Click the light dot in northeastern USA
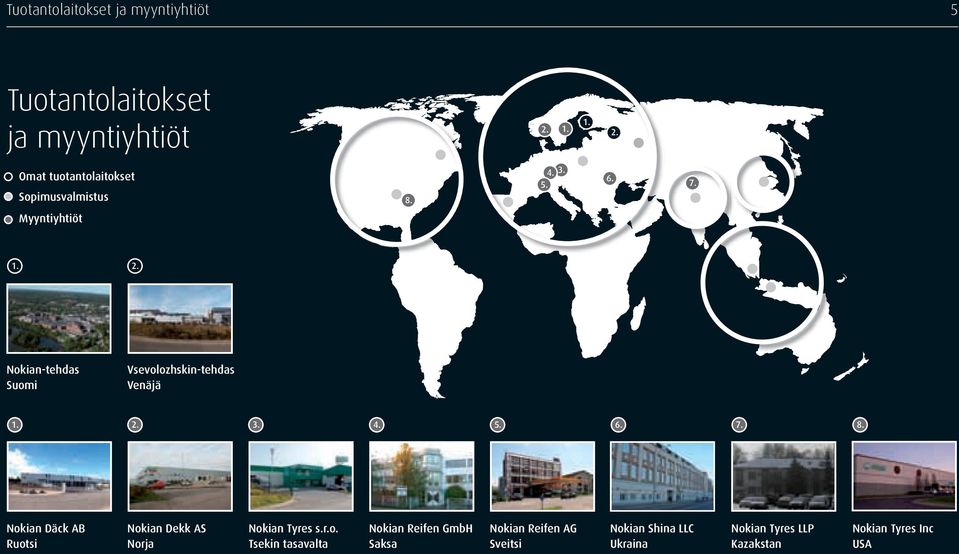 click(x=440, y=155)
